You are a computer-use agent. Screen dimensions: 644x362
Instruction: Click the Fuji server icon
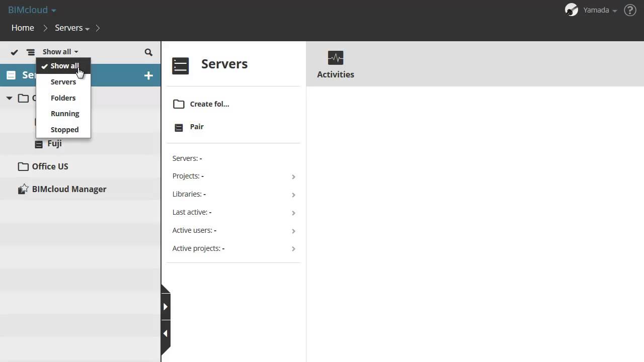coord(39,144)
